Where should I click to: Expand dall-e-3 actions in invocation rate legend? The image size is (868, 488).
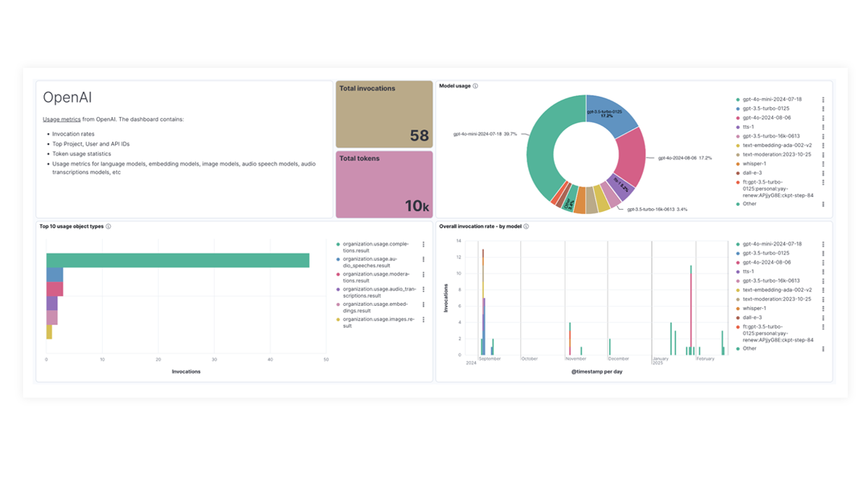pyautogui.click(x=823, y=317)
